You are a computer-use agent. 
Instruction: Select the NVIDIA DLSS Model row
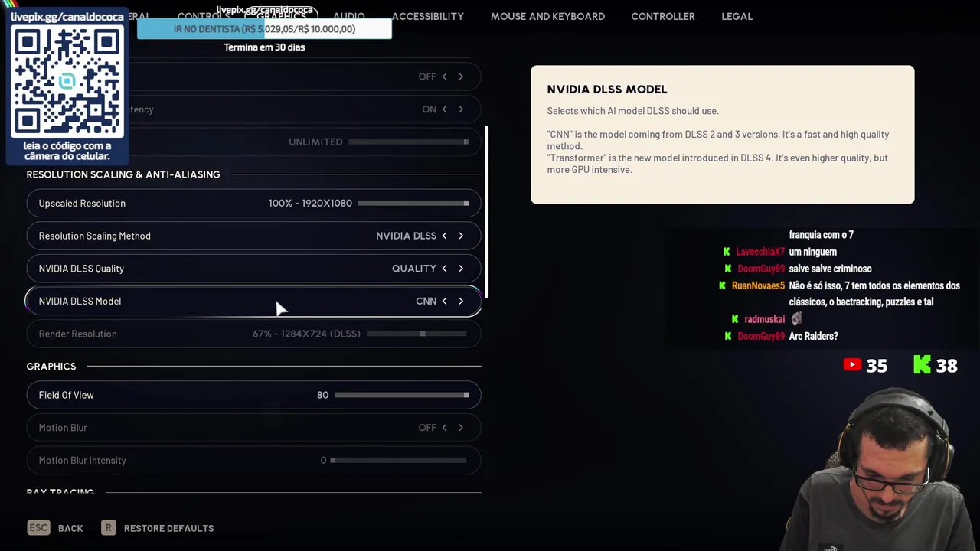click(x=253, y=302)
